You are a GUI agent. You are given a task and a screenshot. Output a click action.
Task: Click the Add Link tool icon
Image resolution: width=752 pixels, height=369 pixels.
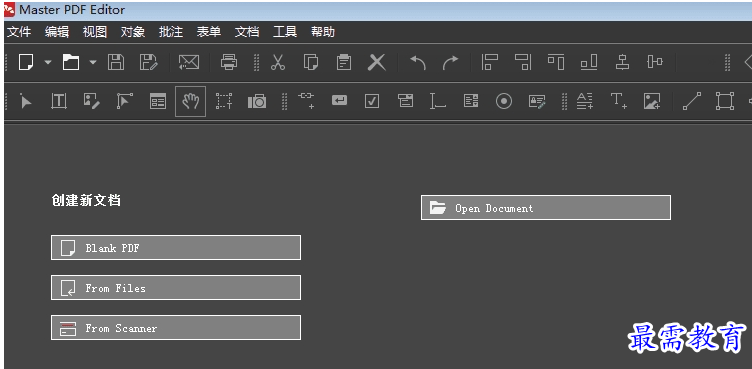tap(306, 100)
